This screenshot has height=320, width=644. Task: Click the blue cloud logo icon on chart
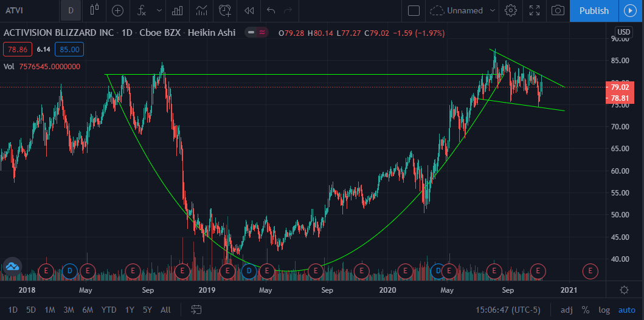click(12, 267)
